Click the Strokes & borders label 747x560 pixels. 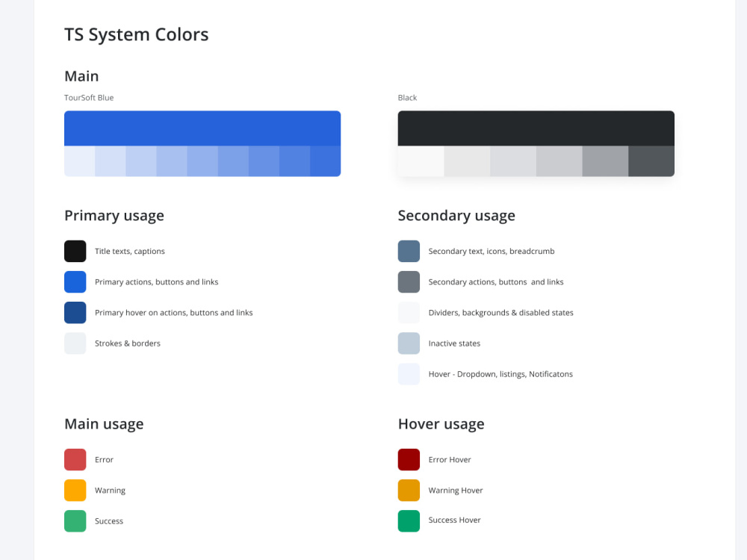point(128,343)
